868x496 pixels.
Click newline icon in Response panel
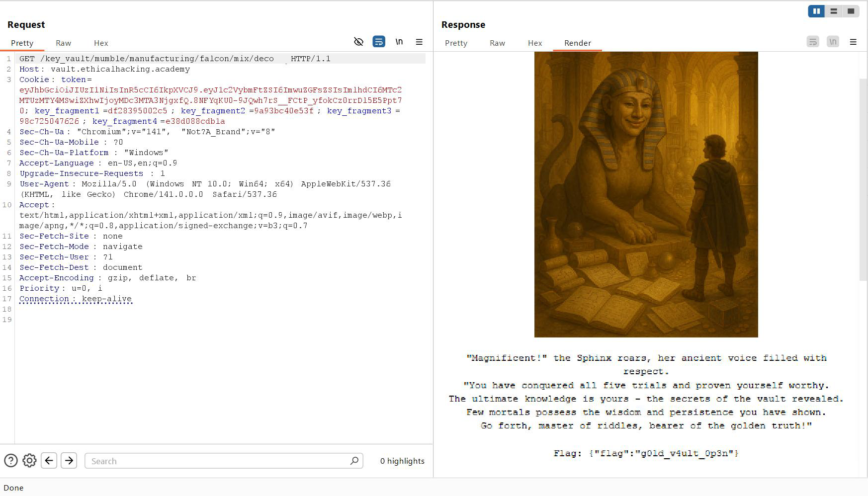click(833, 42)
